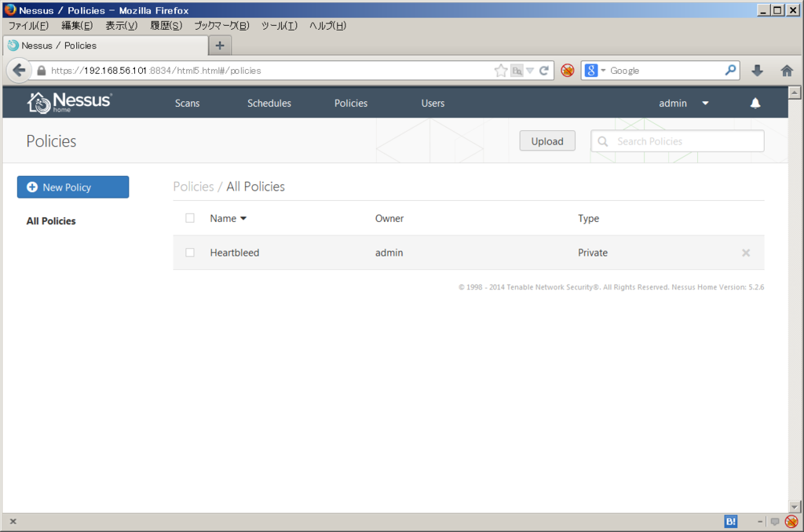The height and width of the screenshot is (532, 804).
Task: Click the Hatena B! status bar icon
Action: [731, 521]
